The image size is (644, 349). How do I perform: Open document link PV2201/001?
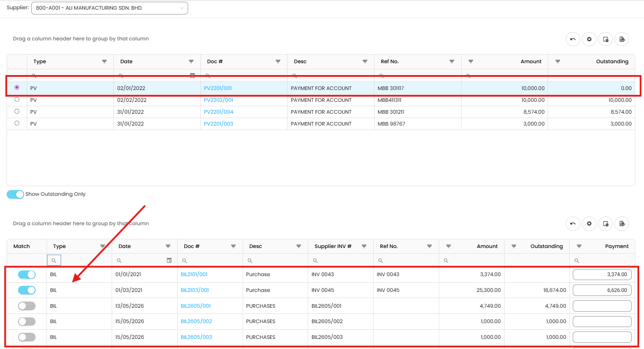(218, 88)
